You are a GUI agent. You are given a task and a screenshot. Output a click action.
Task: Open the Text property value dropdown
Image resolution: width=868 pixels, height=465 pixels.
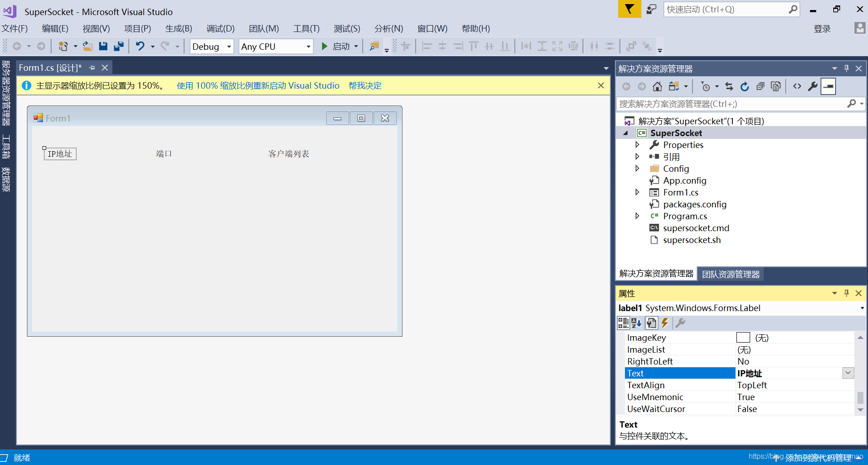848,373
